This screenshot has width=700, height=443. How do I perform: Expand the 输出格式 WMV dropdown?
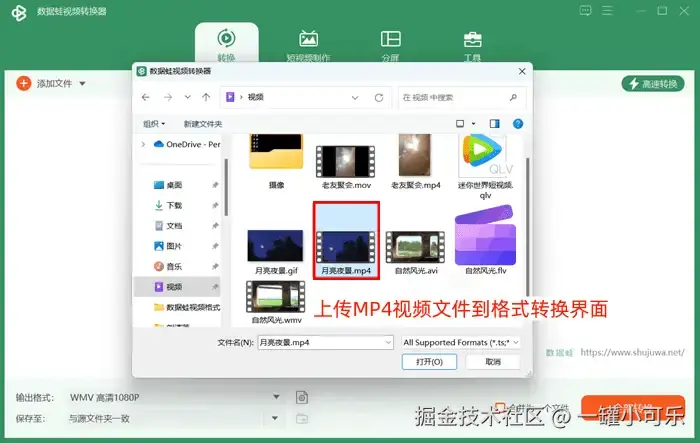click(276, 397)
